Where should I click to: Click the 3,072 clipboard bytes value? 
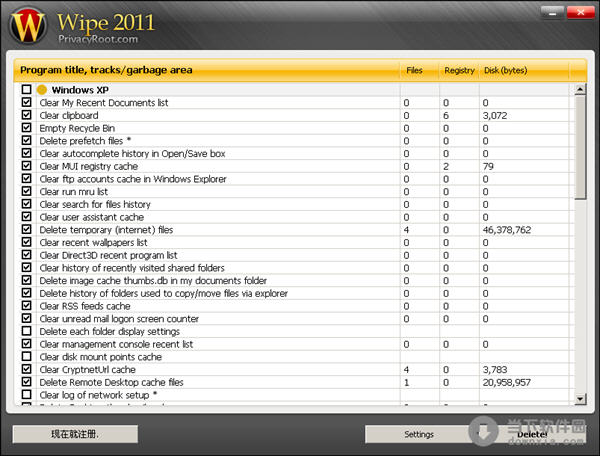(x=495, y=116)
